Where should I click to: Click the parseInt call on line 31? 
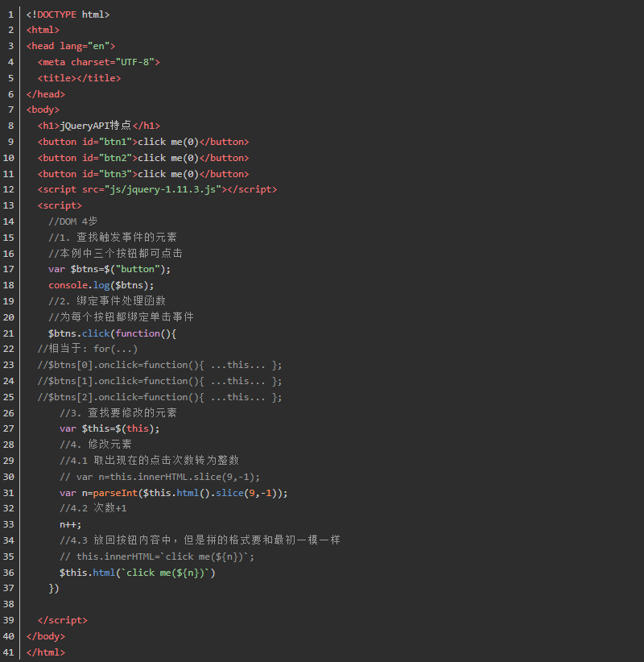(115, 493)
